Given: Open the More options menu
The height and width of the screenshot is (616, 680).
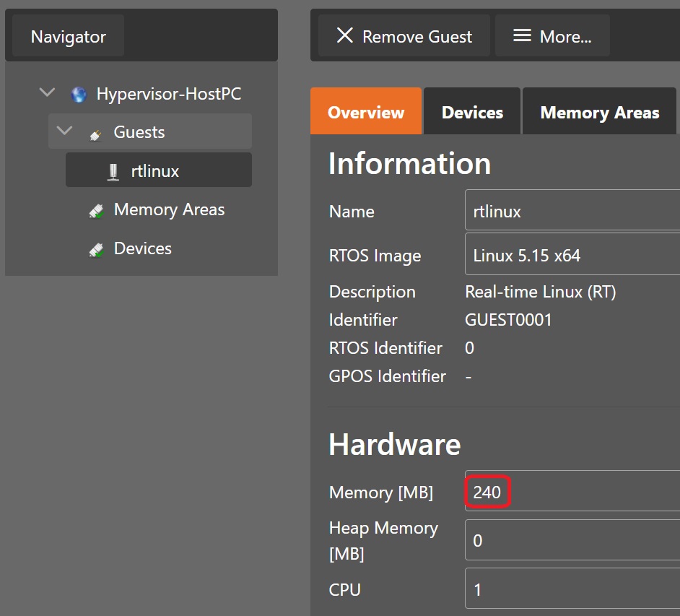Looking at the screenshot, I should tap(552, 35).
